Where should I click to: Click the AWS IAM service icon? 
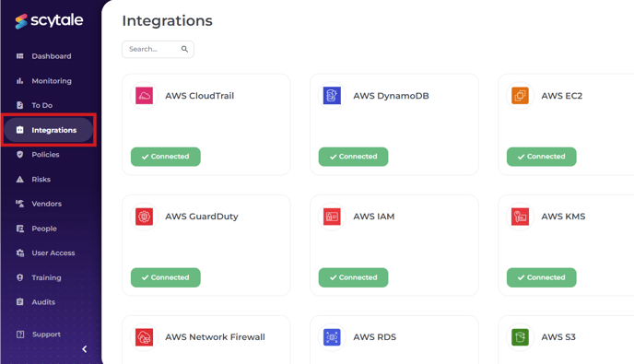[332, 217]
